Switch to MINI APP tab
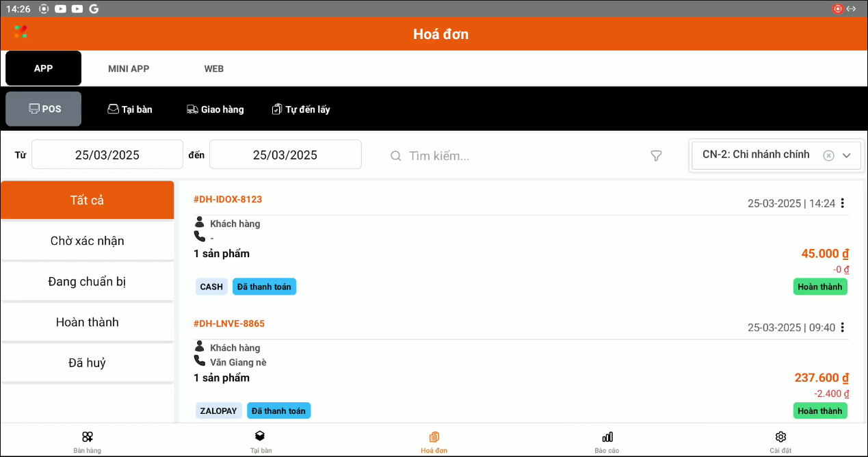 point(129,68)
